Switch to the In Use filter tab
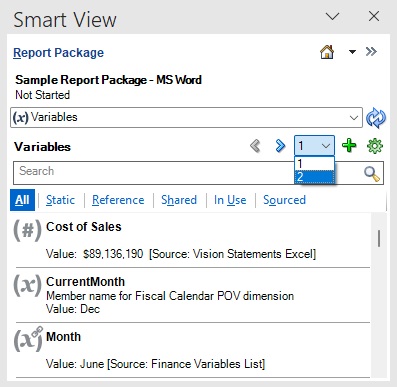Viewport: 397px width, 387px height. [230, 200]
